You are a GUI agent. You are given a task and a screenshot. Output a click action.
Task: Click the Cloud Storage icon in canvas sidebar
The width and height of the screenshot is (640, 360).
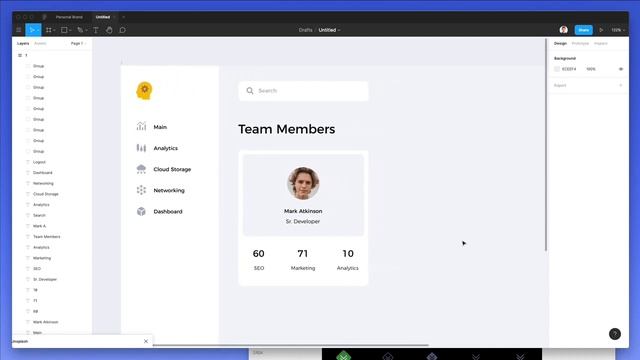click(141, 169)
